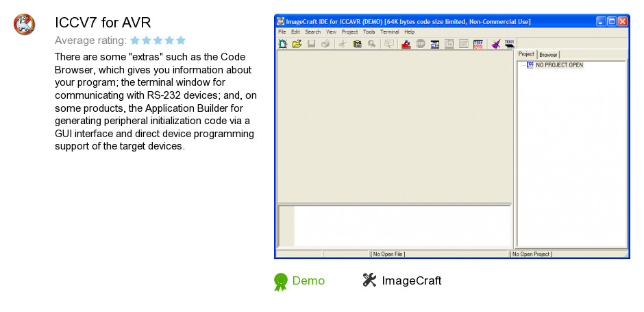Click inside the bottom output pane

402,226
